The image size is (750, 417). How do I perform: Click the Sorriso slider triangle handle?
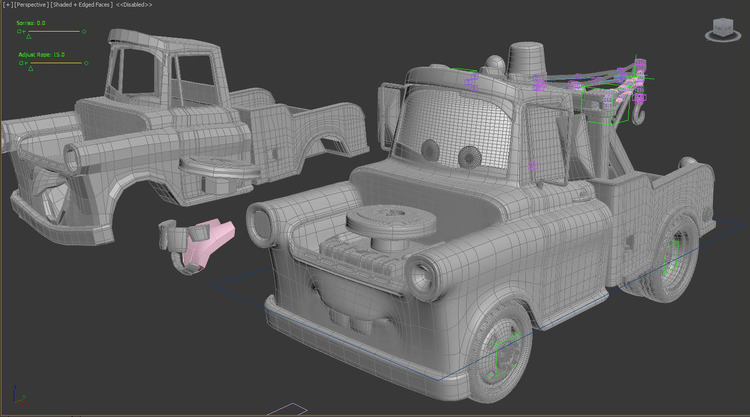(30, 38)
